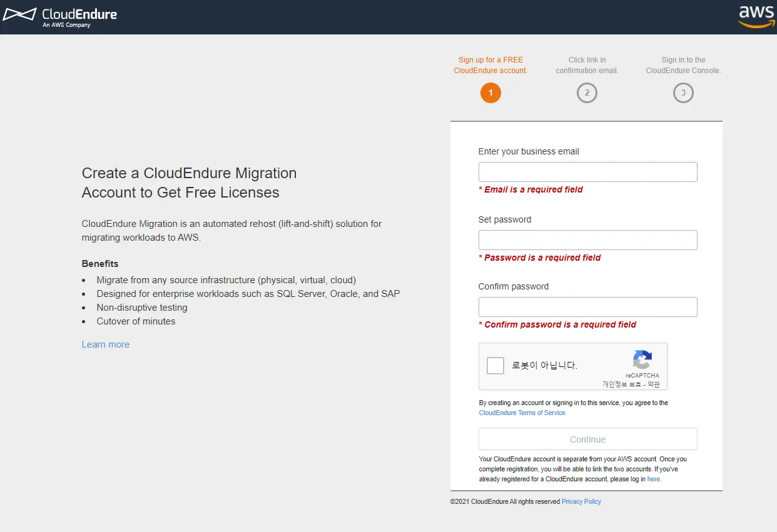This screenshot has height=532, width=777.
Task: Click the Continue button
Action: click(x=587, y=439)
